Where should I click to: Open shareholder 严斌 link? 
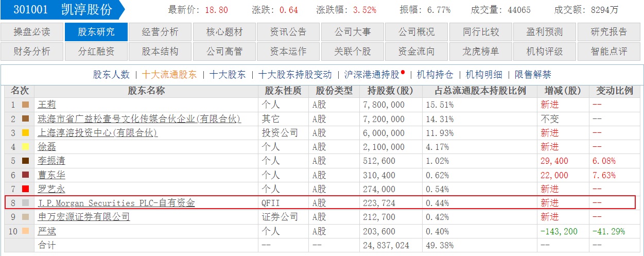[47, 231]
